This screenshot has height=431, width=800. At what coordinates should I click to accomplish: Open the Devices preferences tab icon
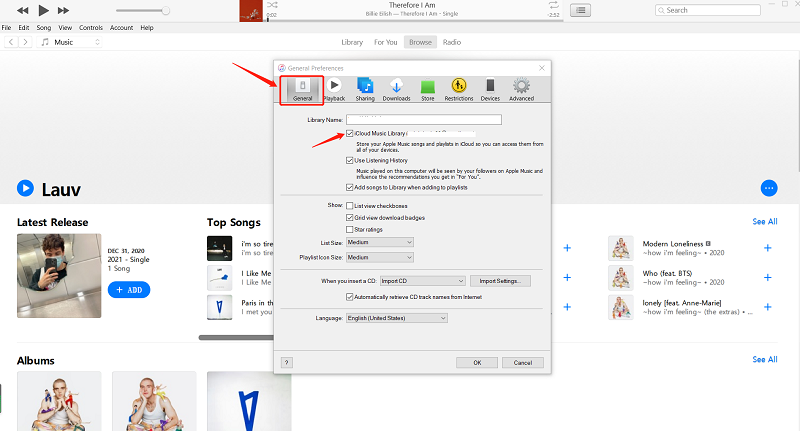point(490,90)
